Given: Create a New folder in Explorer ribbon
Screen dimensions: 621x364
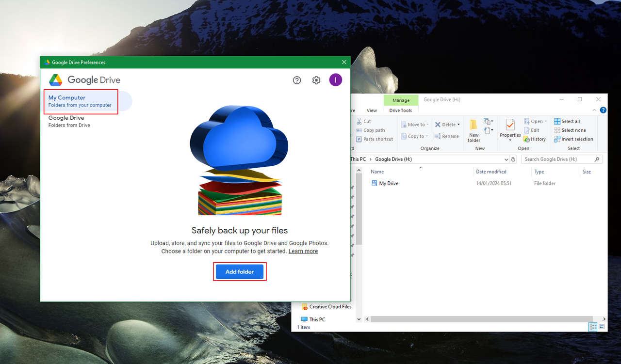Looking at the screenshot, I should pos(474,130).
